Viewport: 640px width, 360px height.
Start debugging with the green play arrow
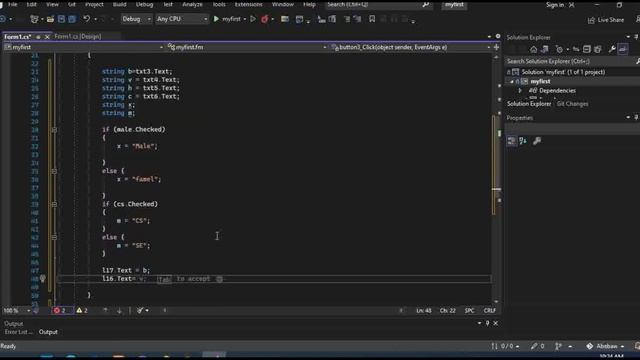[216, 19]
